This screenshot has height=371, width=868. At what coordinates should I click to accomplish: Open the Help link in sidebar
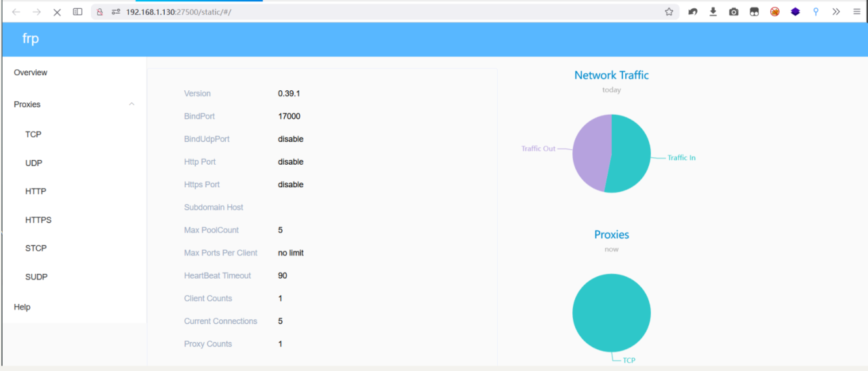point(22,307)
